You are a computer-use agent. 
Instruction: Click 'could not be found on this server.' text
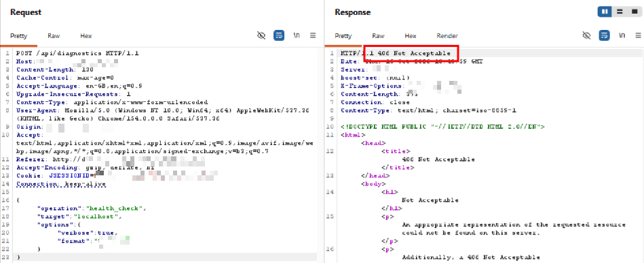pos(471,233)
